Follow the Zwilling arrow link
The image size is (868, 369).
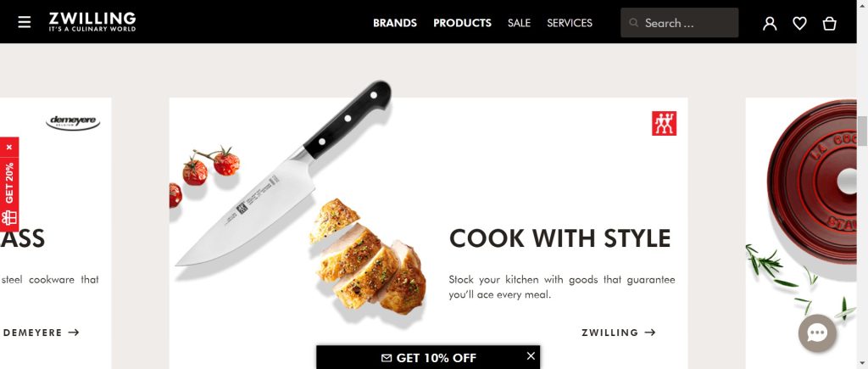(x=618, y=333)
